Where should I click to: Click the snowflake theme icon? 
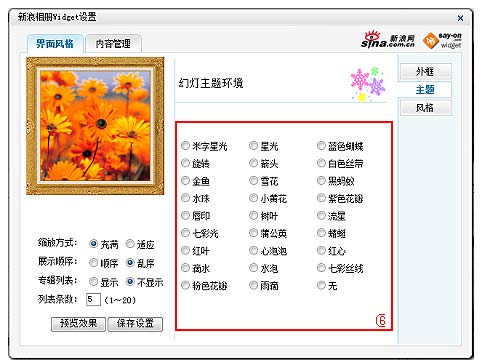368,84
